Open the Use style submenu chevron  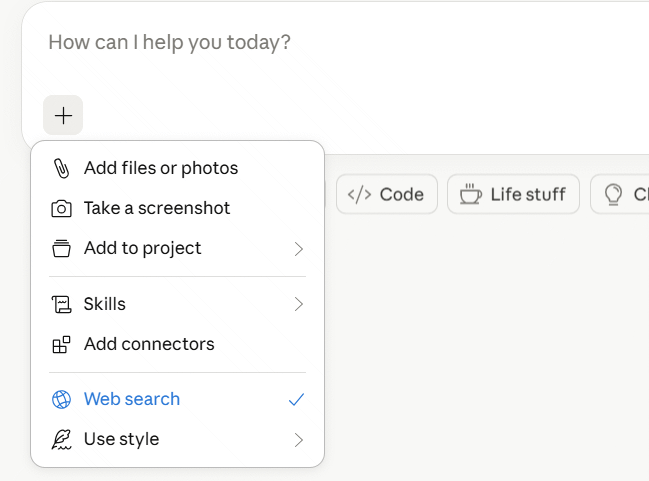(298, 439)
